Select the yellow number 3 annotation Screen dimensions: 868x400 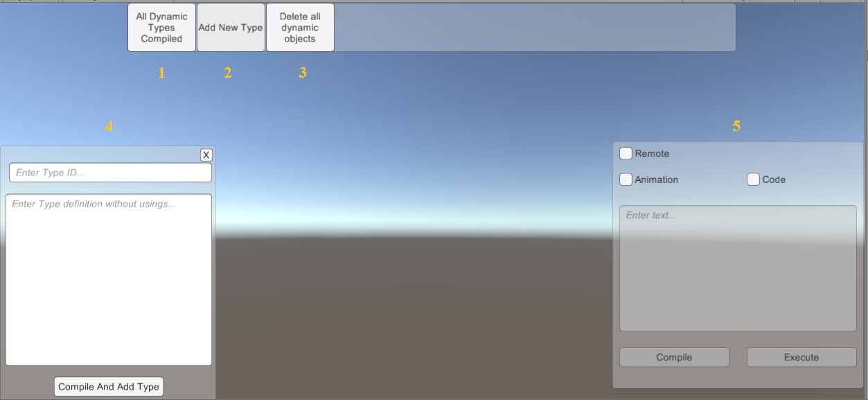point(303,73)
